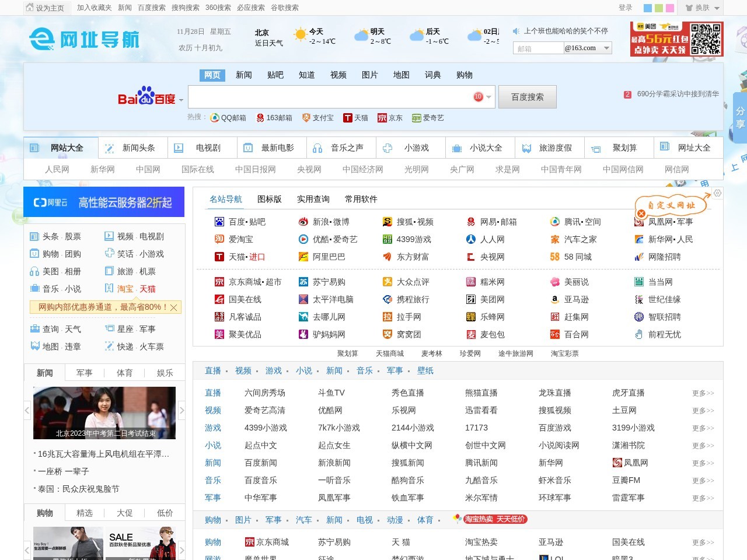Open 凤凰网 via its icon in the news row
This screenshot has height=560, width=747.
pyautogui.click(x=617, y=463)
